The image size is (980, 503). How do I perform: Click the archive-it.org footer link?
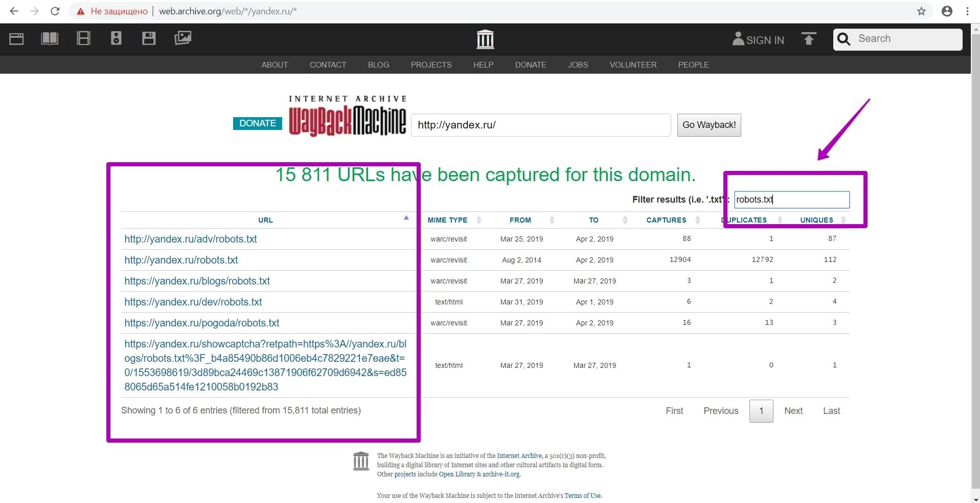(x=501, y=474)
